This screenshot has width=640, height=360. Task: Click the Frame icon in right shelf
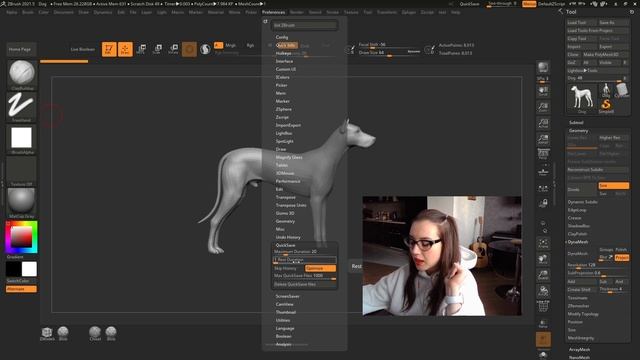[x=543, y=244]
